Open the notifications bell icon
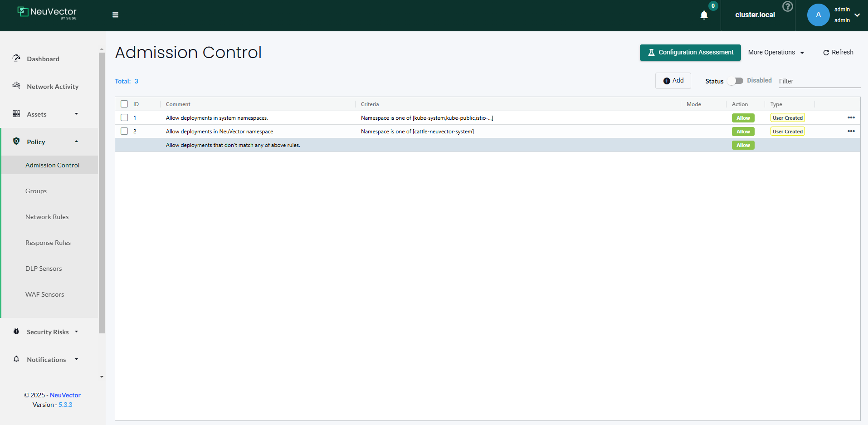The width and height of the screenshot is (868, 425). pyautogui.click(x=704, y=15)
